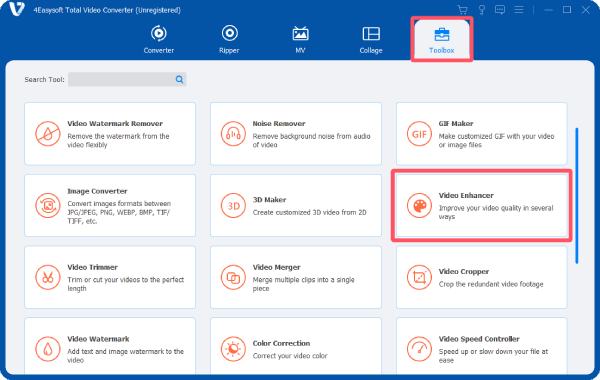The height and width of the screenshot is (380, 600).
Task: Launch the Color Correction sun icon
Action: (x=233, y=349)
